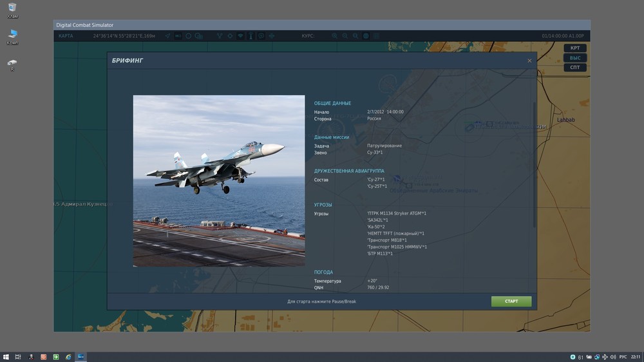Switch the РУС keyboard language indicator

623,356
